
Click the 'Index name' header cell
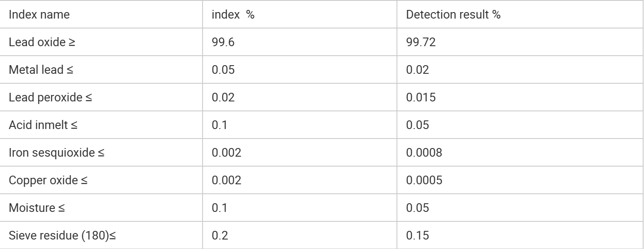[39, 15]
